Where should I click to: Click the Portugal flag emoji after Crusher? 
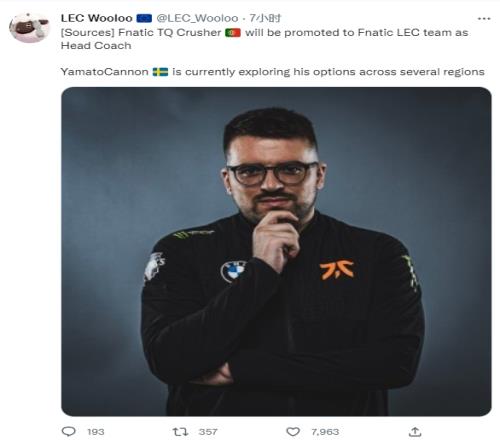pyautogui.click(x=233, y=33)
